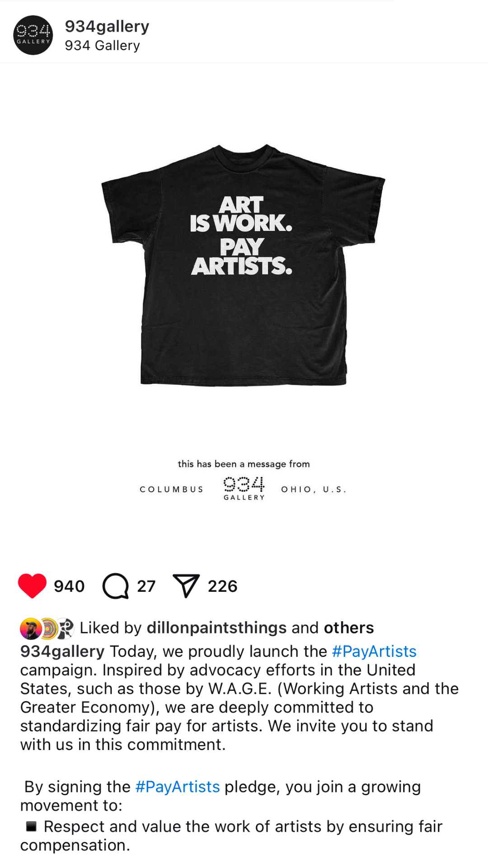View the 940 likes count

[69, 586]
